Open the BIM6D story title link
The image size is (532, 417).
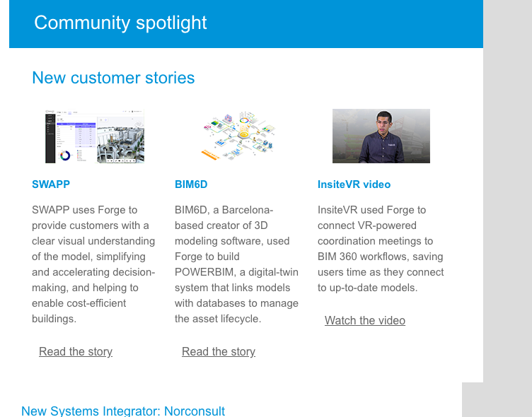click(191, 184)
